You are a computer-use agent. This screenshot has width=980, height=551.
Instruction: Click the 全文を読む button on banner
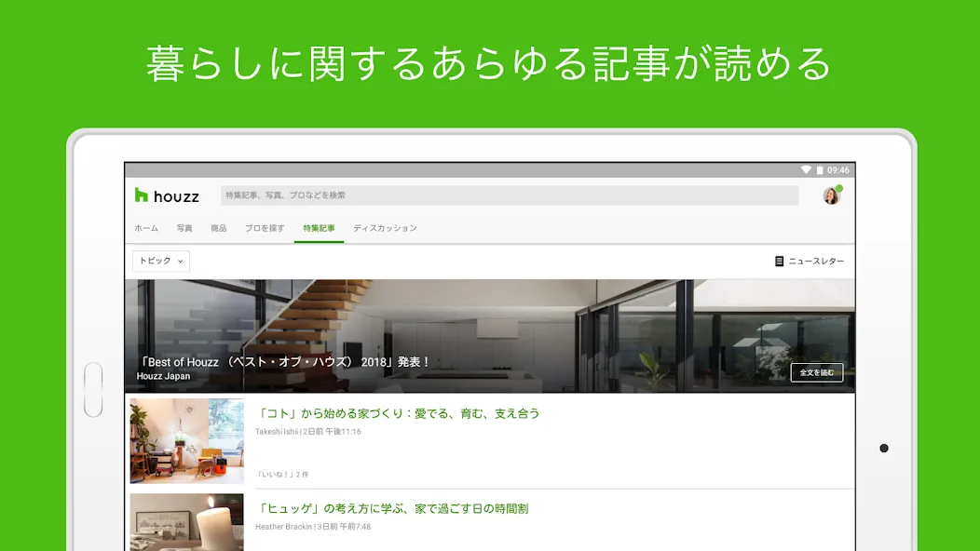click(816, 373)
